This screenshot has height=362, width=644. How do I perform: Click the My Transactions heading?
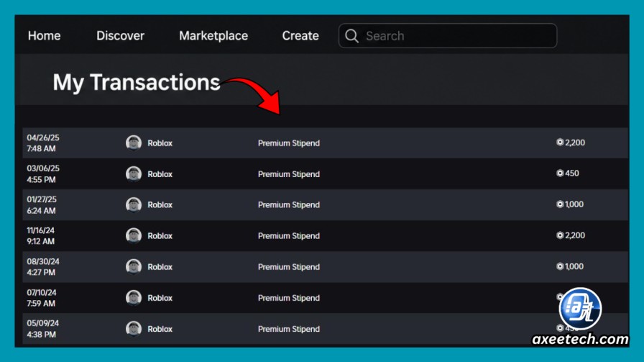(137, 82)
